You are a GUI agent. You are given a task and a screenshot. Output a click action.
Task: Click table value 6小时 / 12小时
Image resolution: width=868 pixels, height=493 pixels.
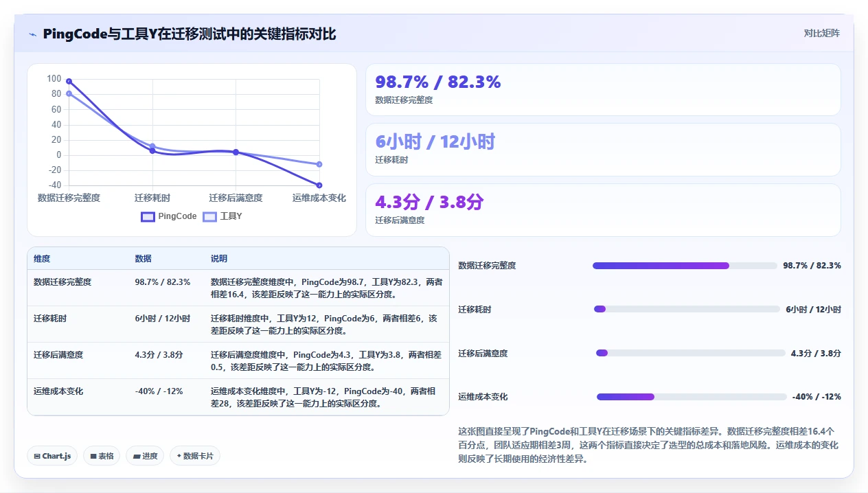[163, 319]
